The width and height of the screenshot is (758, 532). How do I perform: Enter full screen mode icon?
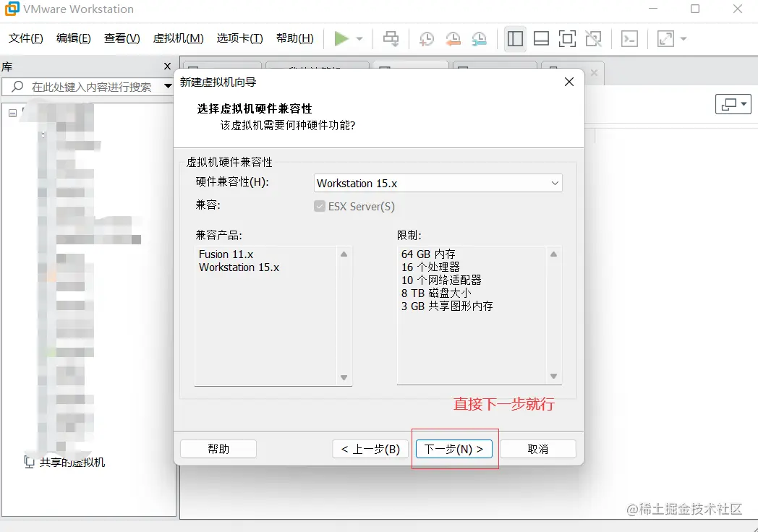[567, 38]
